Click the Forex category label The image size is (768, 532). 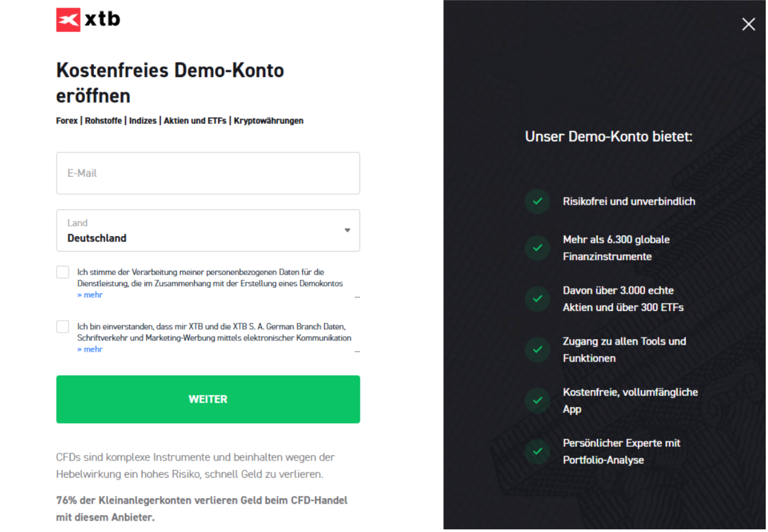click(67, 121)
